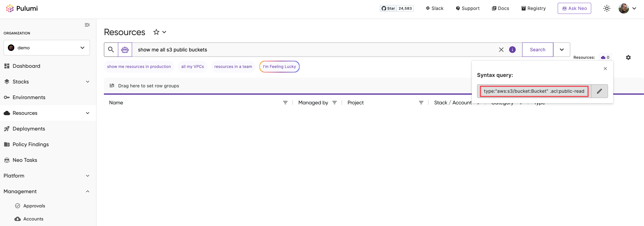
Task: Open the AI-assisted search mode icon
Action: point(124,49)
